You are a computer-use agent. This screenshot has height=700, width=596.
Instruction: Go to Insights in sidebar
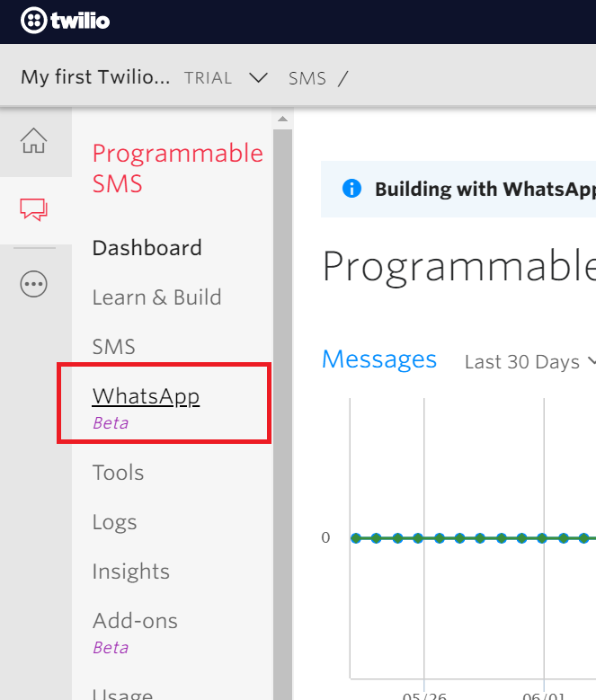point(130,572)
